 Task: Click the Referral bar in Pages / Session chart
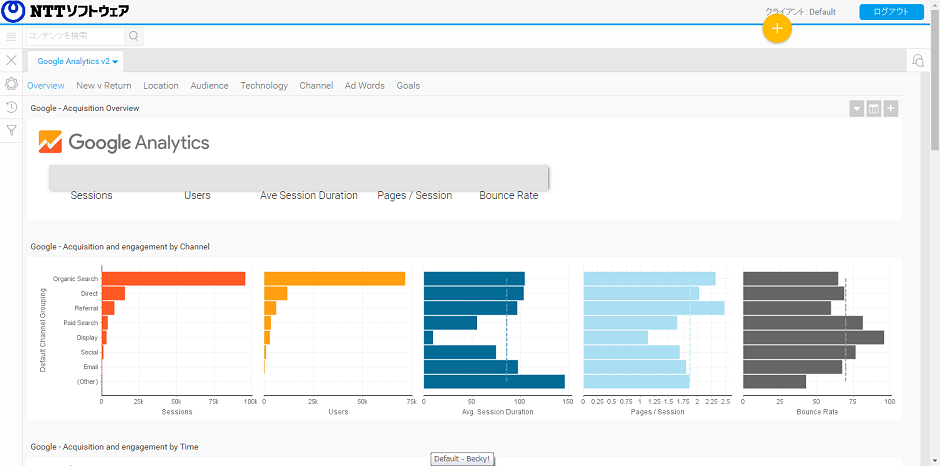click(x=653, y=308)
